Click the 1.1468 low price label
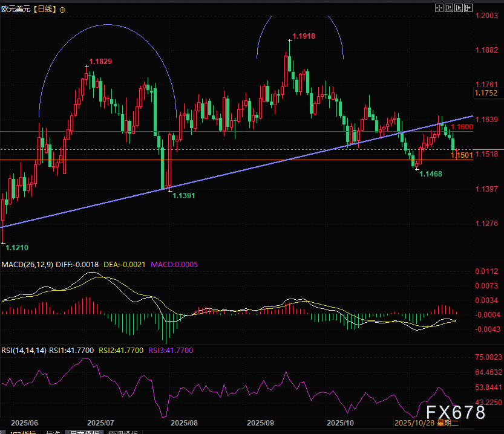Viewport: 504px width, 434px height. (431, 173)
